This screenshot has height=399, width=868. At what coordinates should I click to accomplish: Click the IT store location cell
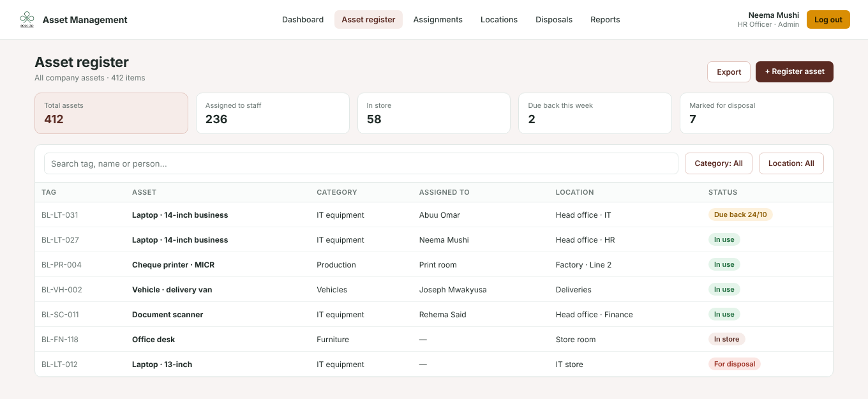pyautogui.click(x=569, y=365)
